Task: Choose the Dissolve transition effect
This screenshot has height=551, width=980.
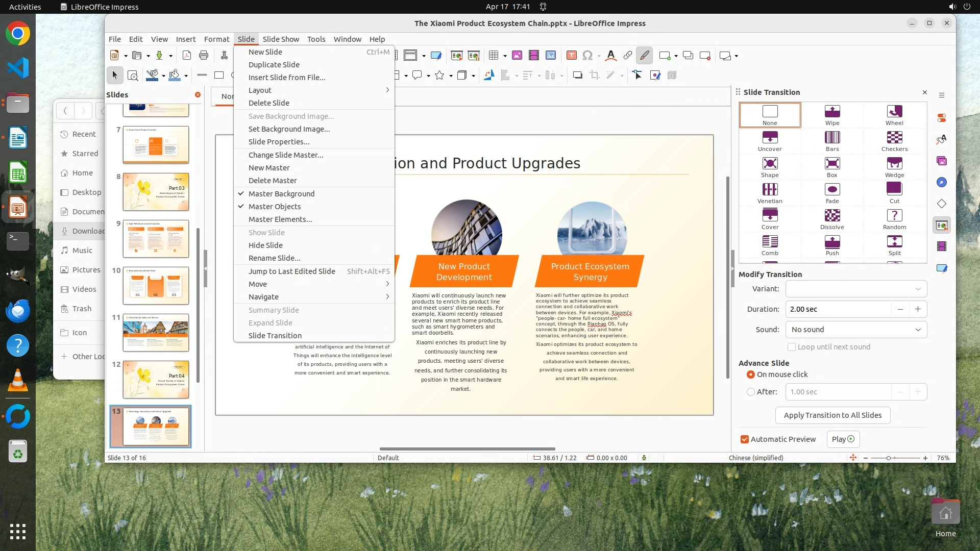Action: point(832,216)
